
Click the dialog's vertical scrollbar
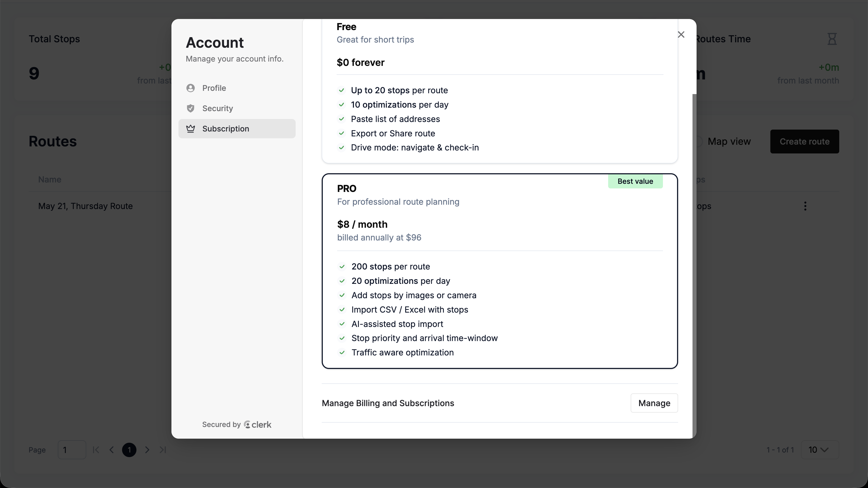(x=694, y=266)
